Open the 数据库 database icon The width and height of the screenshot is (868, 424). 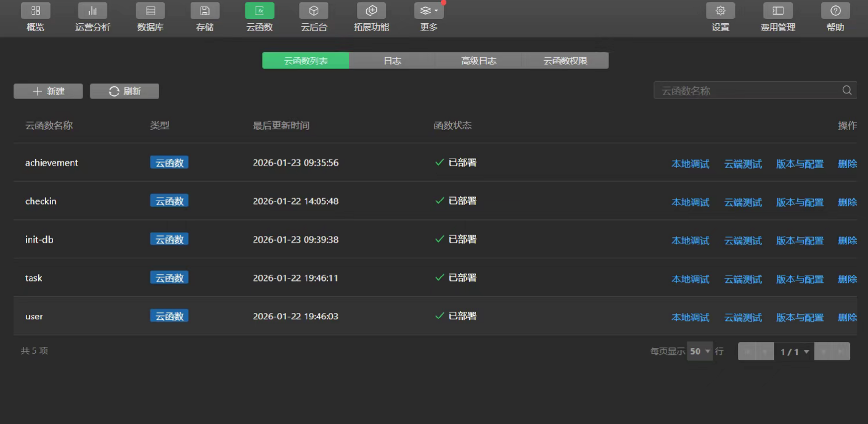(150, 11)
